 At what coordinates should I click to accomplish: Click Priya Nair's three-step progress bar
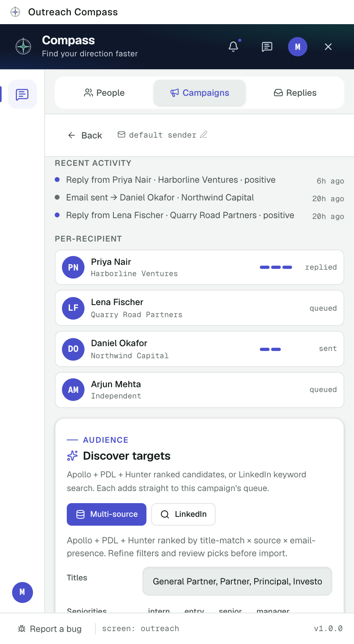[x=276, y=267]
